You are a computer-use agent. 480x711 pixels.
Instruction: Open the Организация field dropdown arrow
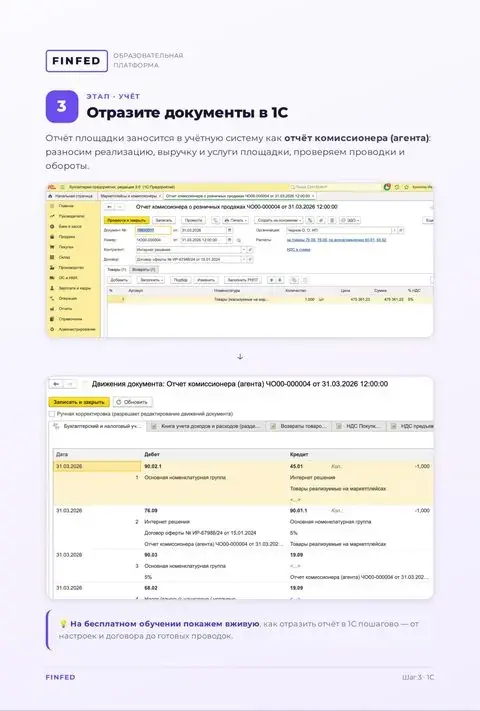tap(394, 230)
